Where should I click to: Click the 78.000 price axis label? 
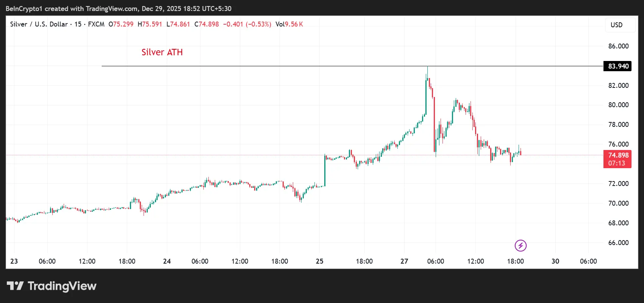(x=618, y=125)
